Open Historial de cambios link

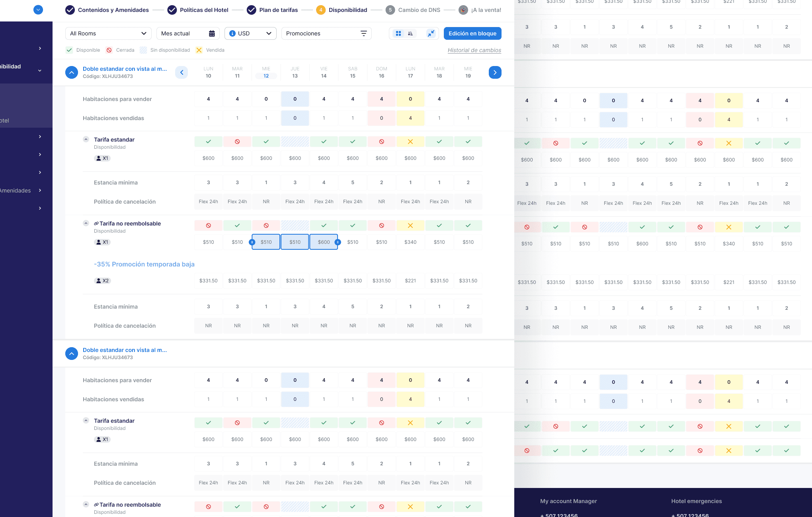point(474,50)
